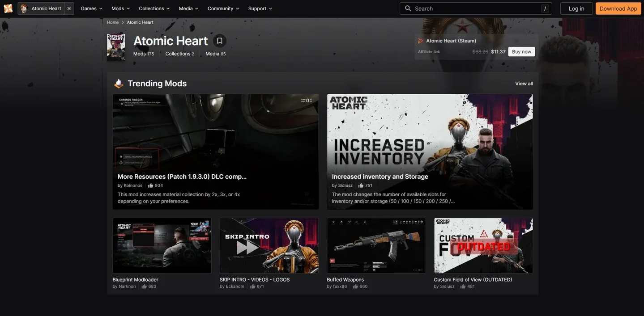Viewport: 644px width, 316px height.
Task: Open the Games dropdown menu
Action: pyautogui.click(x=91, y=8)
